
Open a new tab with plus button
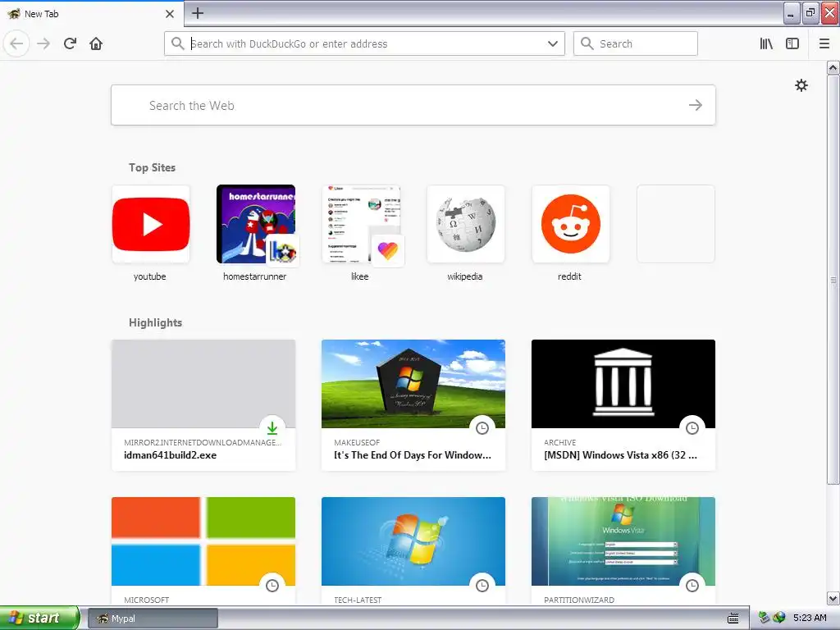198,13
